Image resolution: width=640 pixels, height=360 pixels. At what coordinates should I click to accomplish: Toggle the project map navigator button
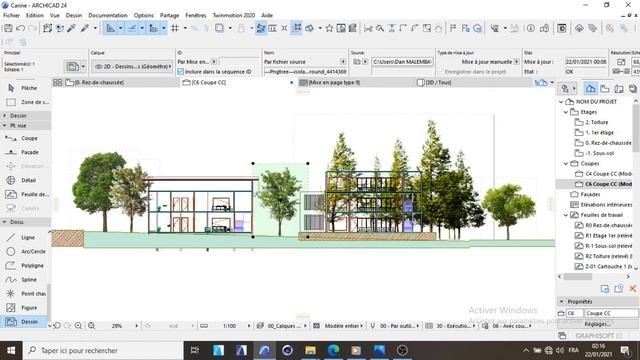pos(590,89)
